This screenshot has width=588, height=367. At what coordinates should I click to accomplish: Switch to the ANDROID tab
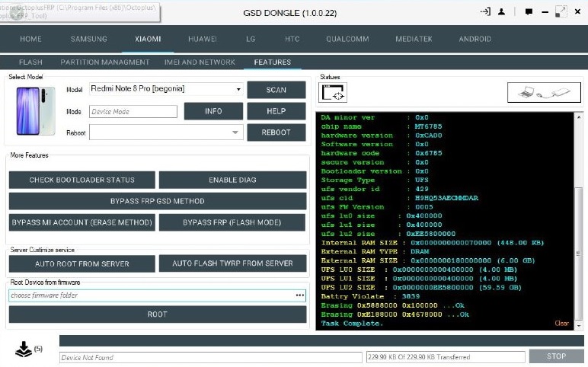tap(475, 39)
